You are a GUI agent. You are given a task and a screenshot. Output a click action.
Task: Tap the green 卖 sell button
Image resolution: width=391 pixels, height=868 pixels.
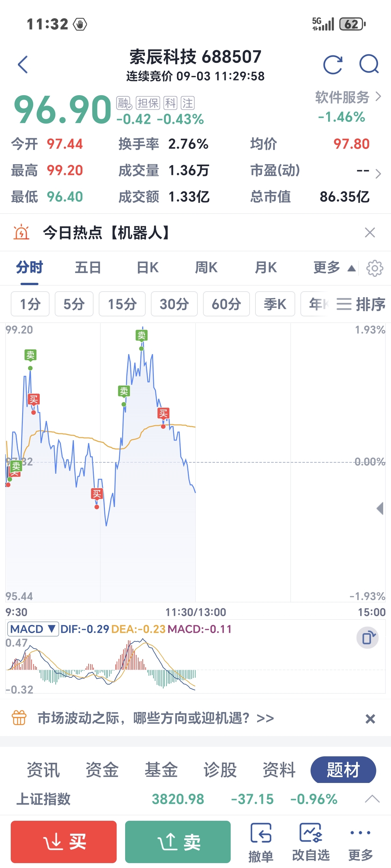[x=178, y=842]
